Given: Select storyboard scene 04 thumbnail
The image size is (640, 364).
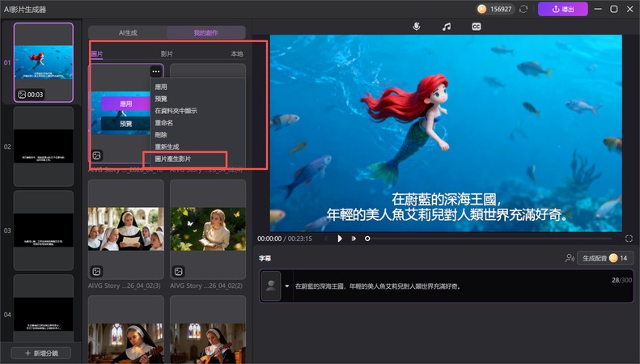Looking at the screenshot, I should [44, 310].
